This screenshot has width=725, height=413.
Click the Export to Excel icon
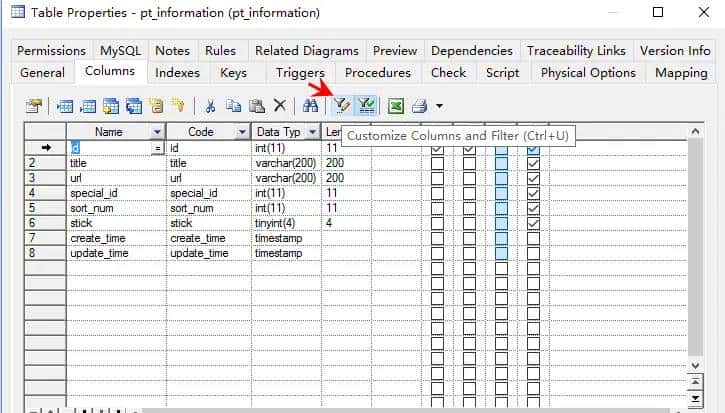[x=396, y=106]
